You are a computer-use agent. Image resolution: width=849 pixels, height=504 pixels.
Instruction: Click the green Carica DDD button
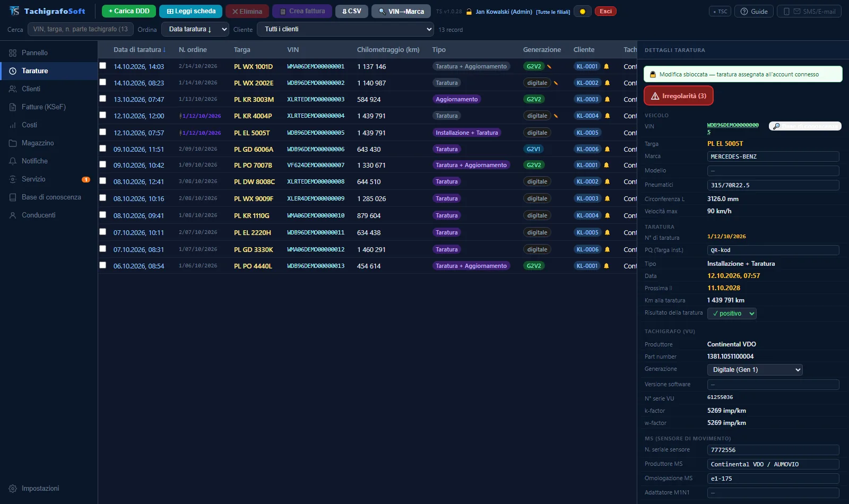click(129, 11)
